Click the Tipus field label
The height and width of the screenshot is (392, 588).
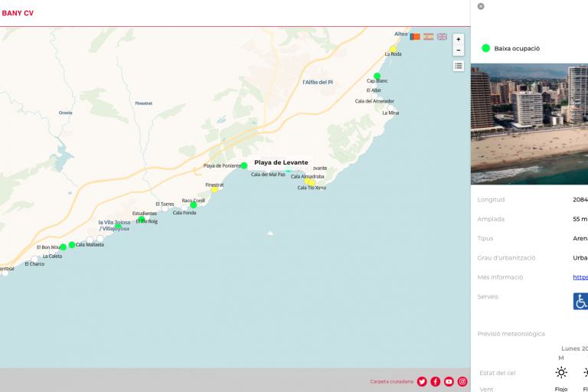click(485, 239)
